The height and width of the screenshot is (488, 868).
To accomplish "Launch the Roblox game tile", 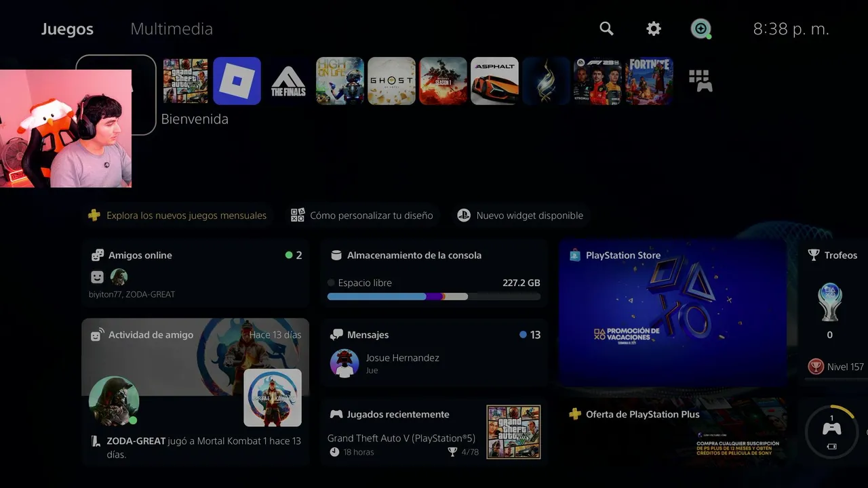I will (237, 81).
